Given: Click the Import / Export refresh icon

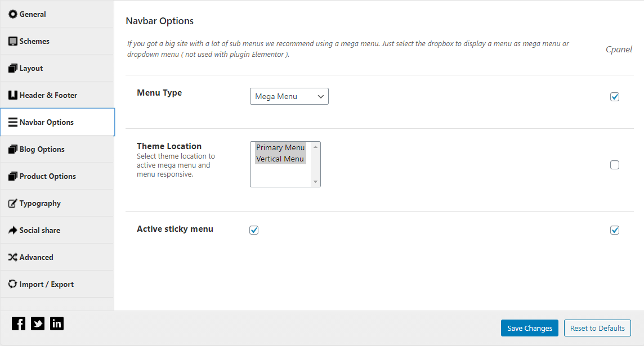Looking at the screenshot, I should pos(13,284).
